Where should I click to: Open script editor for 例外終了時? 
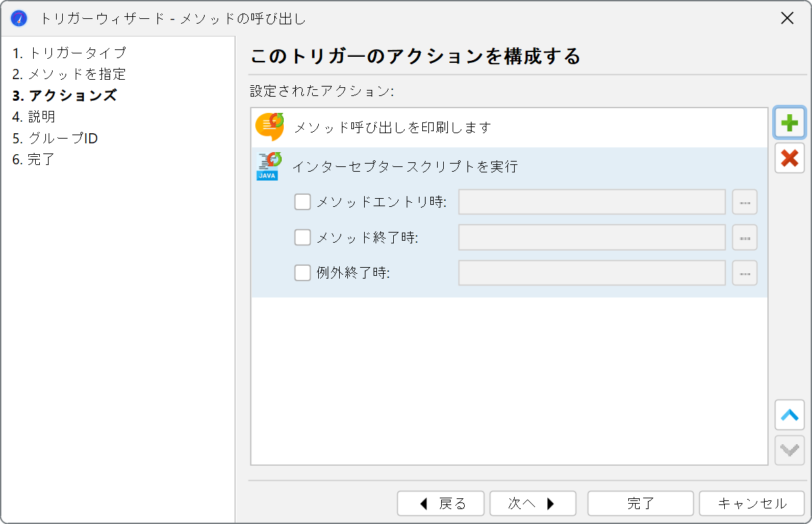pyautogui.click(x=744, y=273)
